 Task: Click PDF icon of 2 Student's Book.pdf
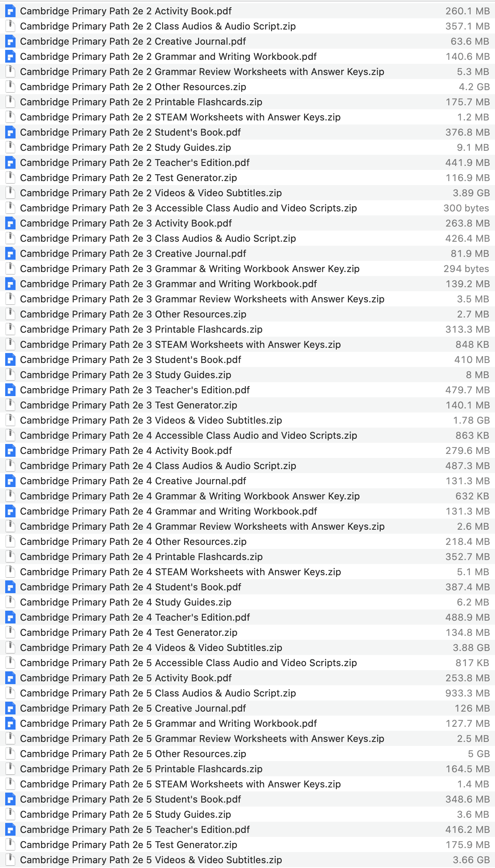point(10,132)
